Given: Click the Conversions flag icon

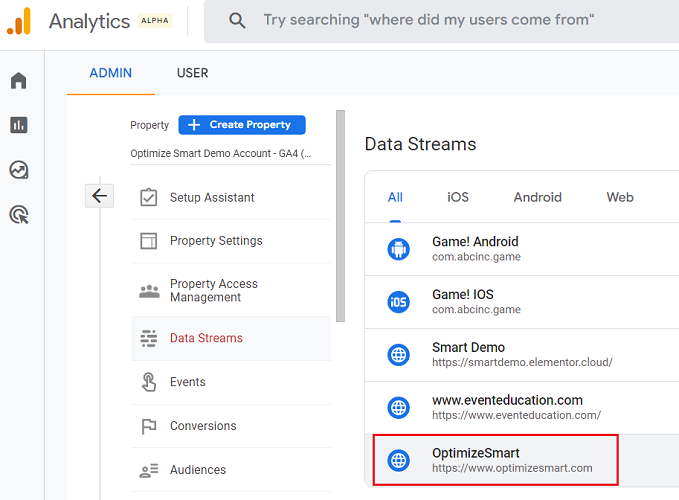Looking at the screenshot, I should (x=149, y=426).
